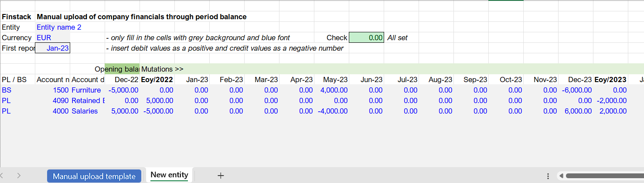Select Furniture's 4,000.00 May-23 value

pos(331,90)
